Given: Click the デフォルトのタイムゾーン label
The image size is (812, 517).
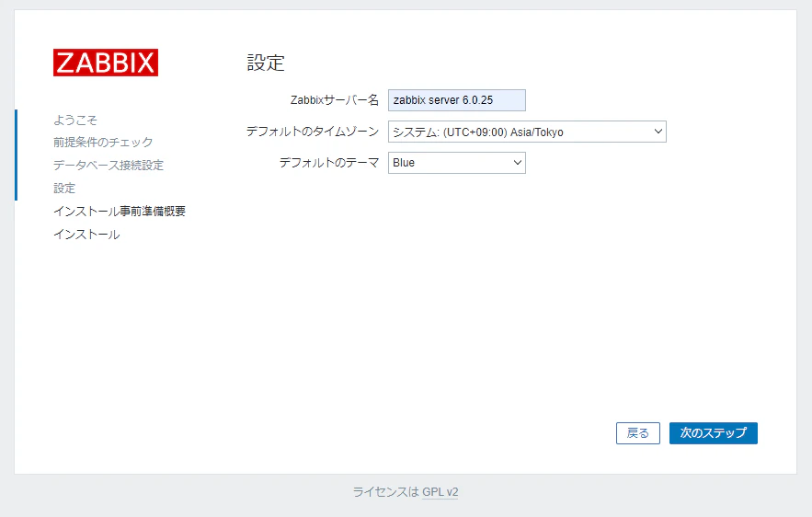Looking at the screenshot, I should pos(313,132).
